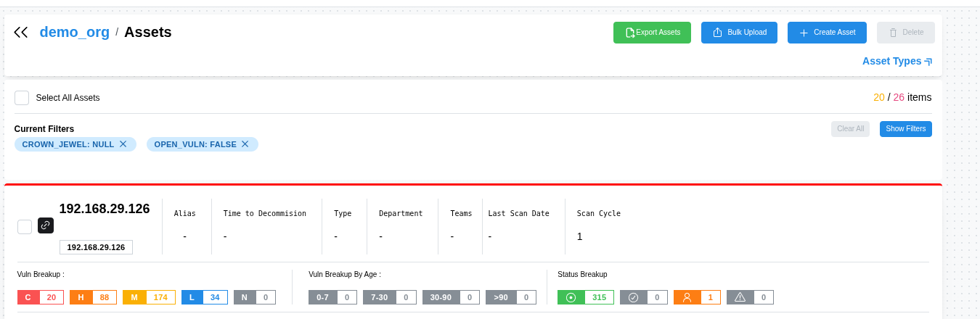
Task: Click the Export Assets button
Action: click(x=652, y=33)
